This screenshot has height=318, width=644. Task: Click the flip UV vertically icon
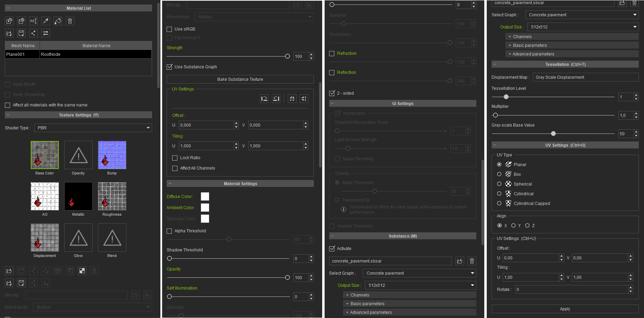click(x=304, y=98)
